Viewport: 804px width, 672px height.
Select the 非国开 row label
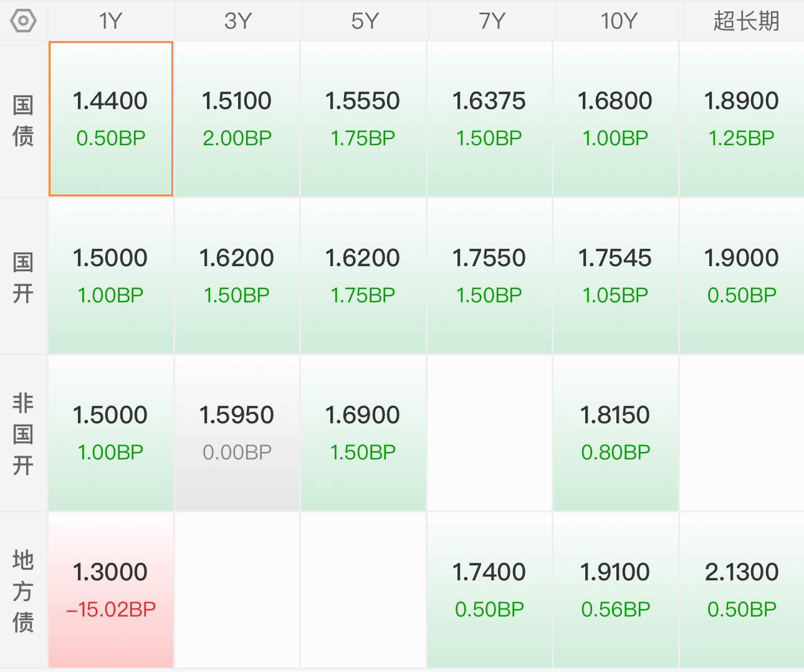click(x=23, y=434)
